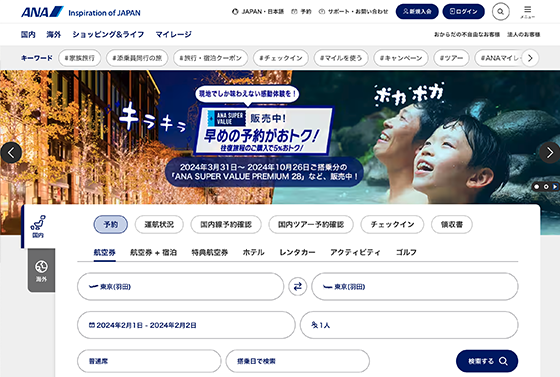Select the #チェックイン keyword tag

pos(281,58)
